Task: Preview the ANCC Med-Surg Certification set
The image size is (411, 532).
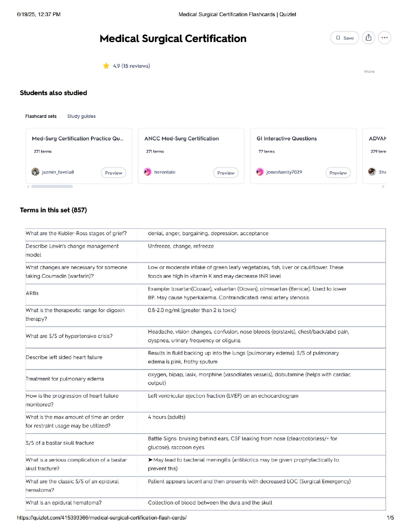Action: pyautogui.click(x=226, y=173)
